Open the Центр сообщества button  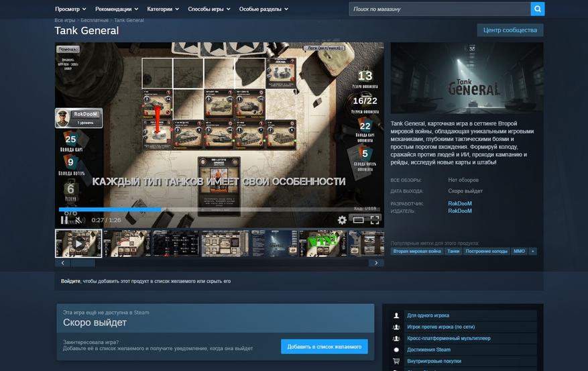510,30
